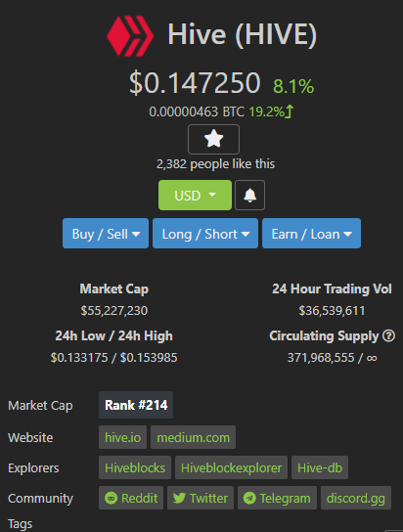The image size is (403, 532).
Task: Click the 2,382 people like this text
Action: [x=215, y=164]
